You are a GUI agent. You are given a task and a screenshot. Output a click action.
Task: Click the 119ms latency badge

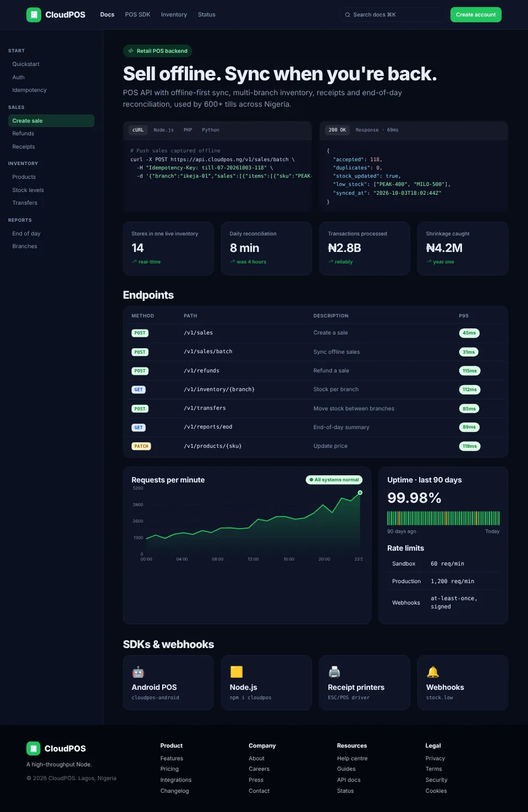point(470,446)
